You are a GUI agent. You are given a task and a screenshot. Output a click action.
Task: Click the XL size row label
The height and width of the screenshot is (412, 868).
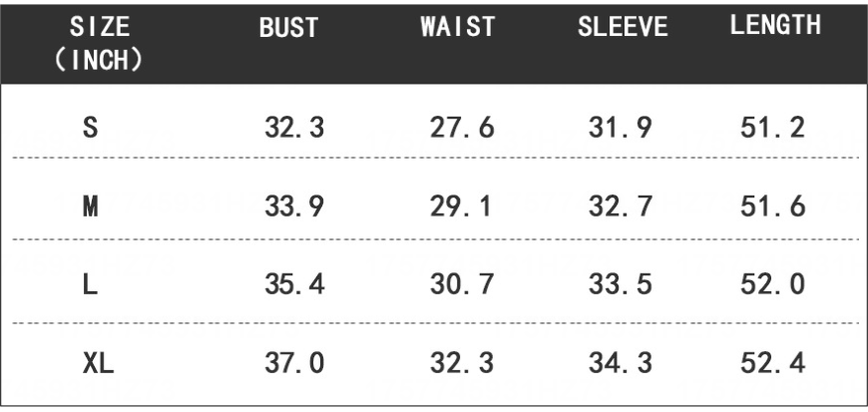point(98,364)
